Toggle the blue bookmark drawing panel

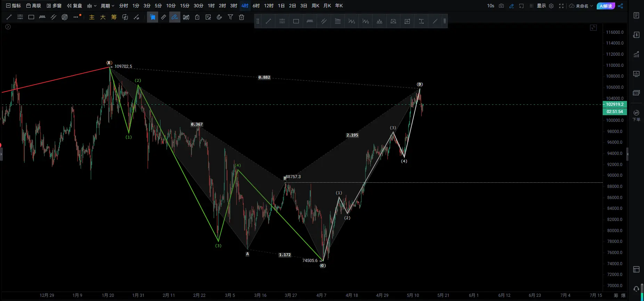point(153,17)
